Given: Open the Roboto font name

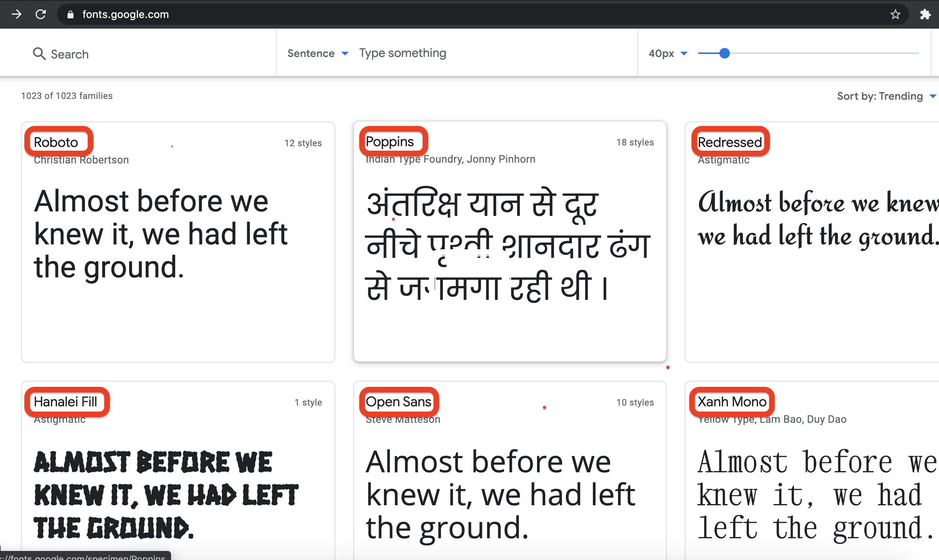Looking at the screenshot, I should click(x=56, y=142).
